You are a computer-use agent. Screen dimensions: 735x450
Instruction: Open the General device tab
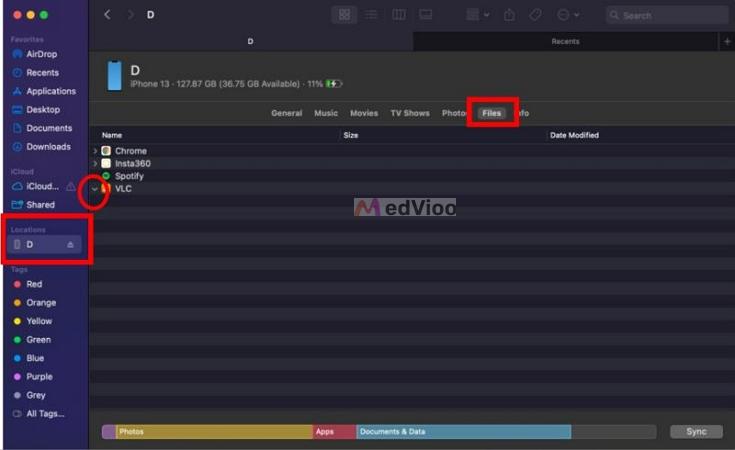coord(286,113)
